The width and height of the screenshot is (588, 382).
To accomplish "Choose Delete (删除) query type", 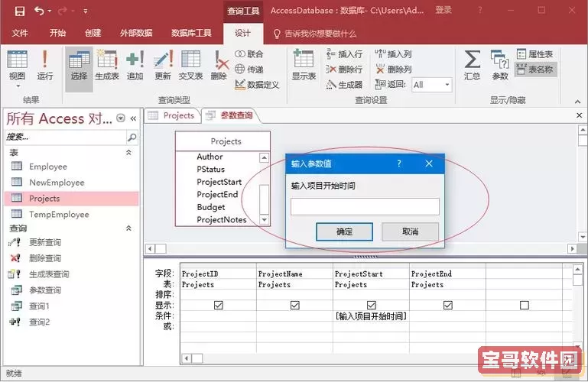I will point(219,66).
